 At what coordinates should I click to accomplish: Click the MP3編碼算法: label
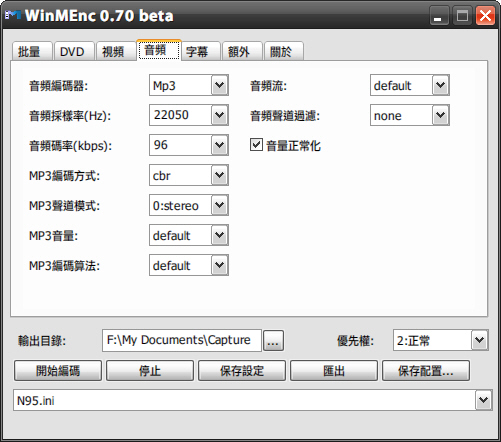pyautogui.click(x=64, y=266)
